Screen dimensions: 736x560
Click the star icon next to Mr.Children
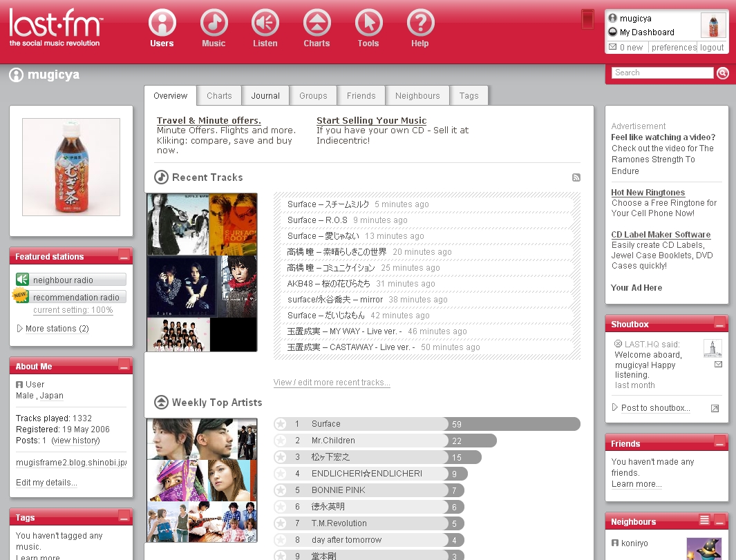281,441
